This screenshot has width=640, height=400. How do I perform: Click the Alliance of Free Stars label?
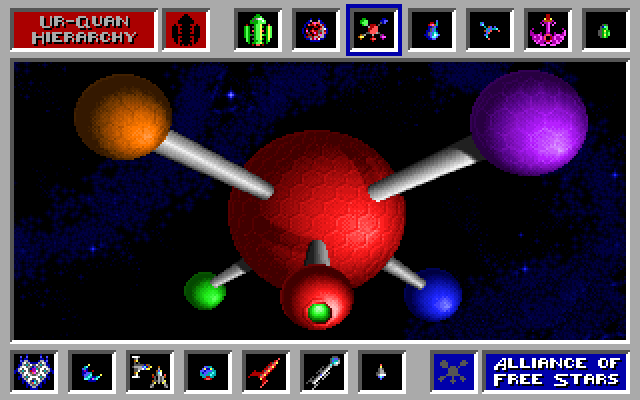point(556,372)
